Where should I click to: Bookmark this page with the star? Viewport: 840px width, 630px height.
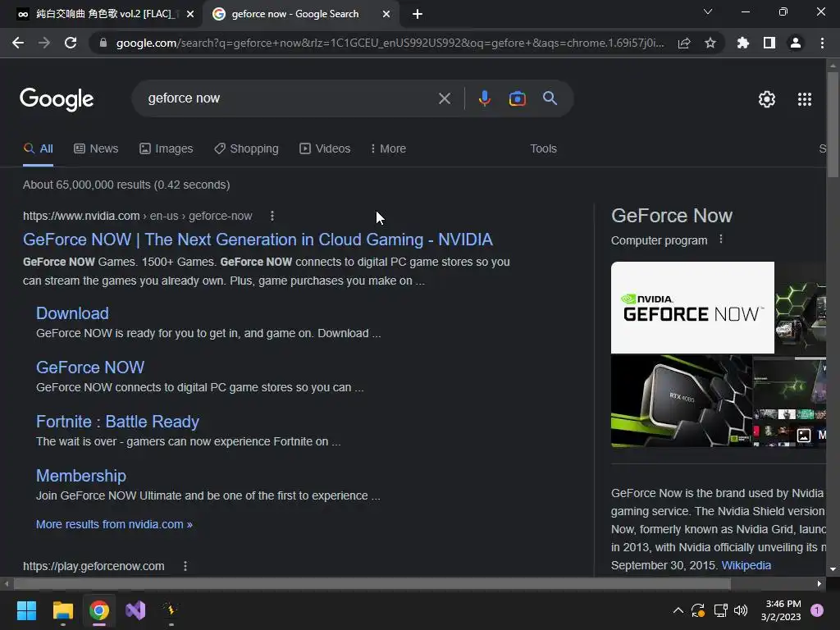pos(710,43)
